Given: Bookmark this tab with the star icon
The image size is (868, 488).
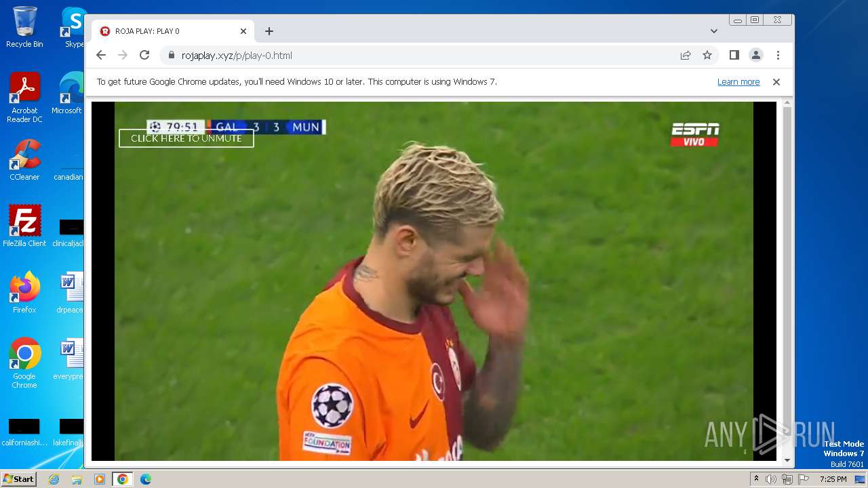Looking at the screenshot, I should pos(707,56).
